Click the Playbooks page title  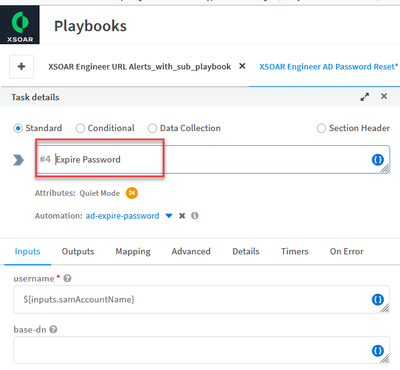(x=90, y=26)
